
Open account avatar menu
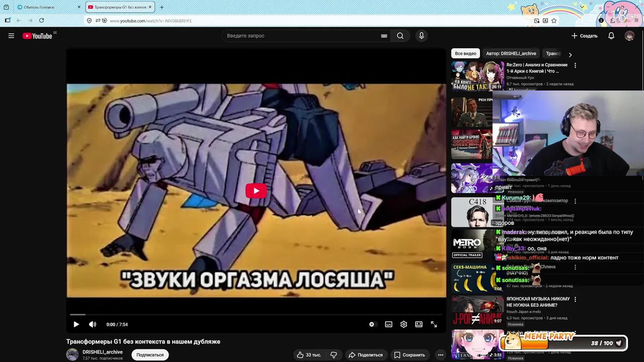(629, 36)
